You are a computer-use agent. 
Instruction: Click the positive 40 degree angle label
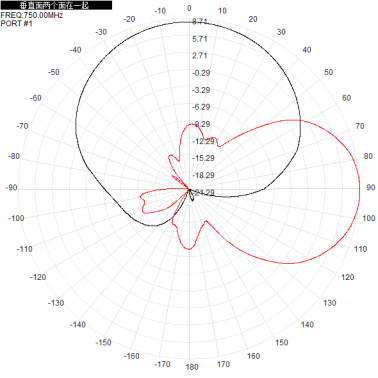click(x=307, y=50)
